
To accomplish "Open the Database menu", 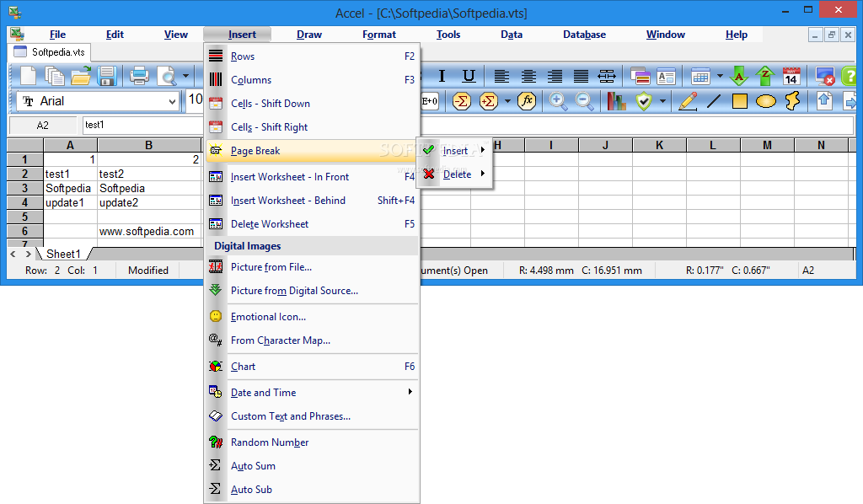I will (585, 34).
